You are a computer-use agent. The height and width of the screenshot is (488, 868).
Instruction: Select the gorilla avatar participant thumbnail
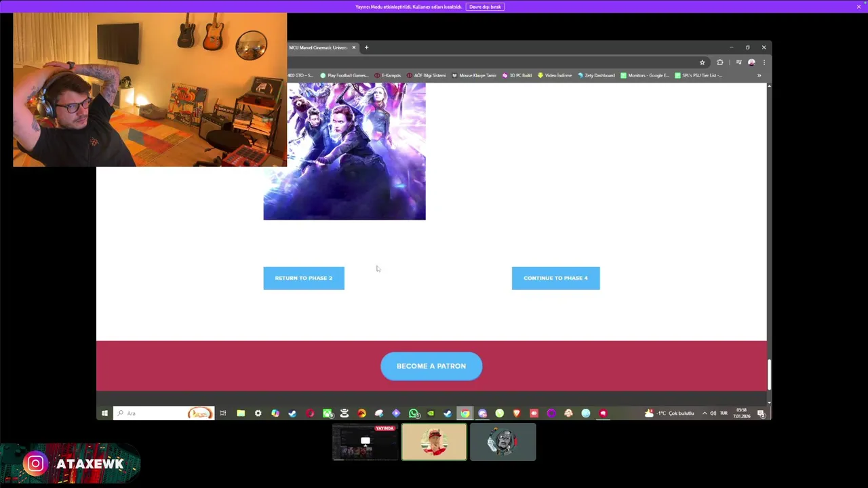tap(503, 442)
